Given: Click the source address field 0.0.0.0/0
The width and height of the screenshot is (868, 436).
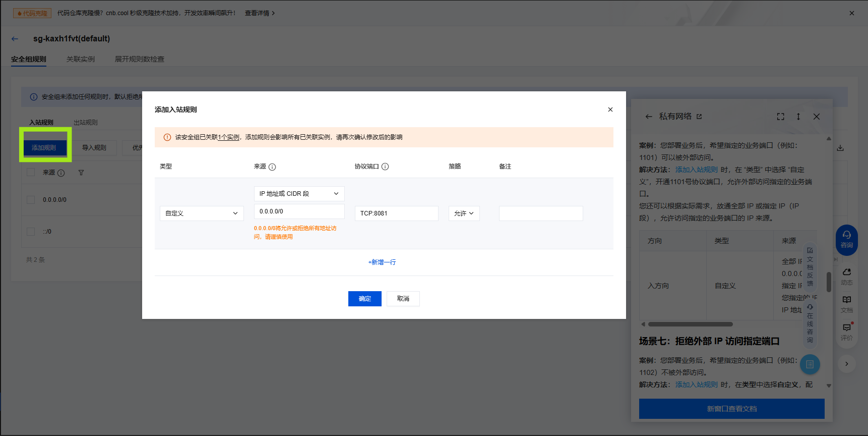Looking at the screenshot, I should (299, 211).
